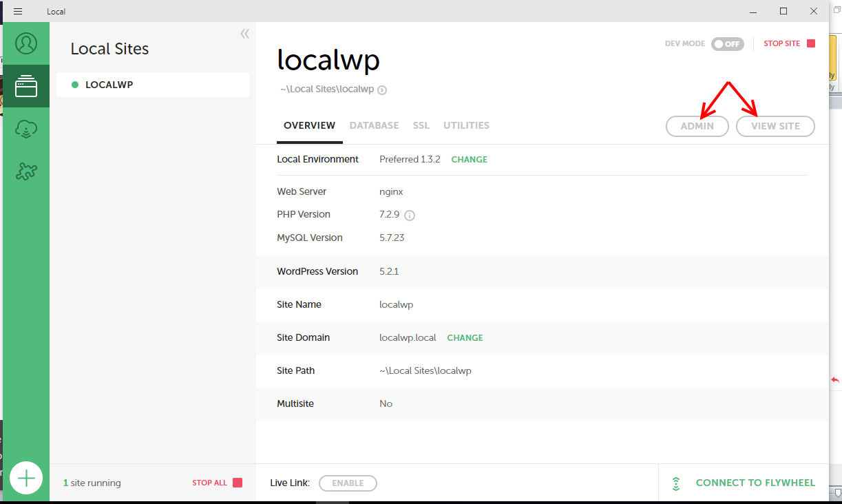Toggle Dev Mode switch

click(x=728, y=44)
